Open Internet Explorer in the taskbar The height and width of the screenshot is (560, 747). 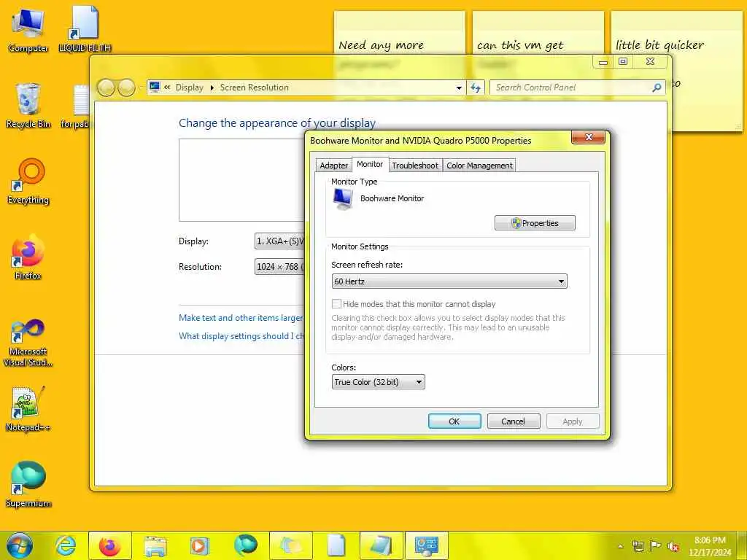tap(65, 545)
